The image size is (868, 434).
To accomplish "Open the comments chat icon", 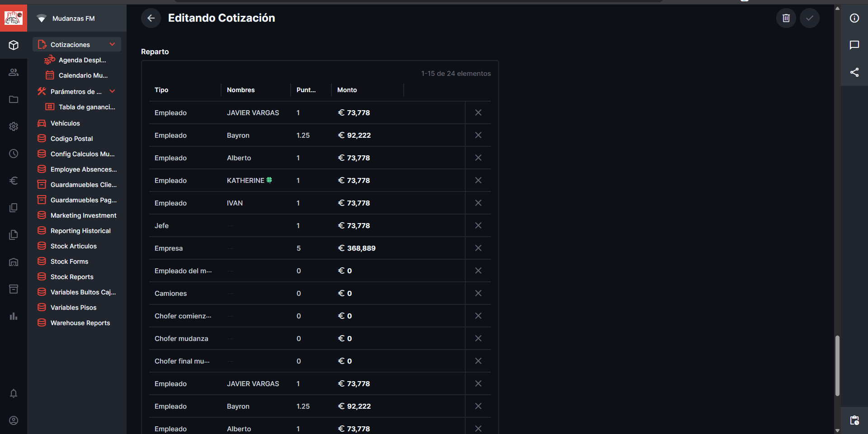I will [854, 45].
